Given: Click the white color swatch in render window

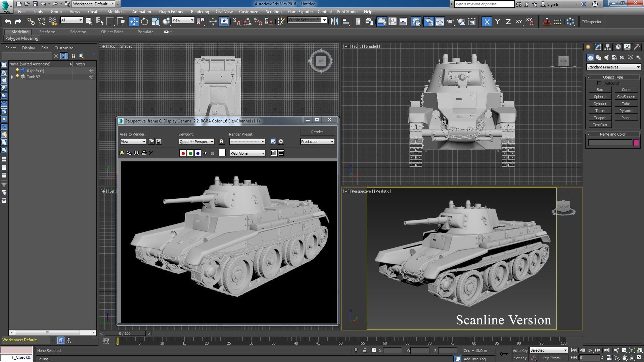Looking at the screenshot, I should tap(222, 153).
